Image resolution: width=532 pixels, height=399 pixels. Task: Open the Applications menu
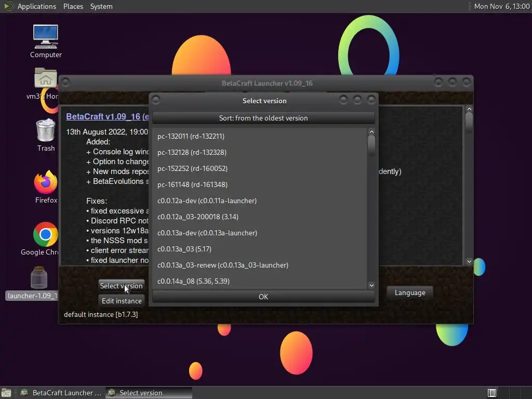(37, 6)
